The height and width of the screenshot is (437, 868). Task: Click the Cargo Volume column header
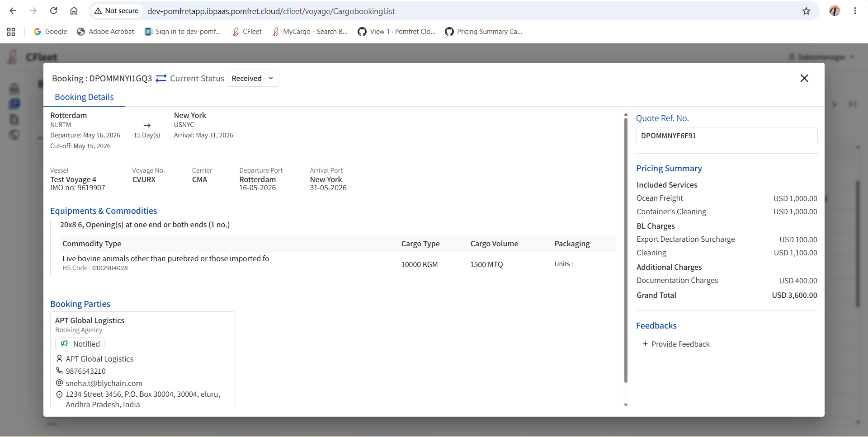[x=494, y=244]
